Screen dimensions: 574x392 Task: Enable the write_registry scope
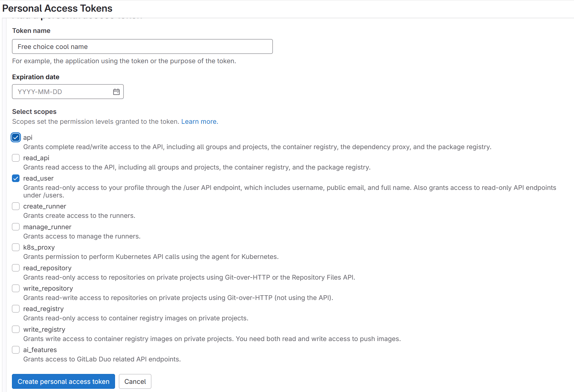[15, 329]
